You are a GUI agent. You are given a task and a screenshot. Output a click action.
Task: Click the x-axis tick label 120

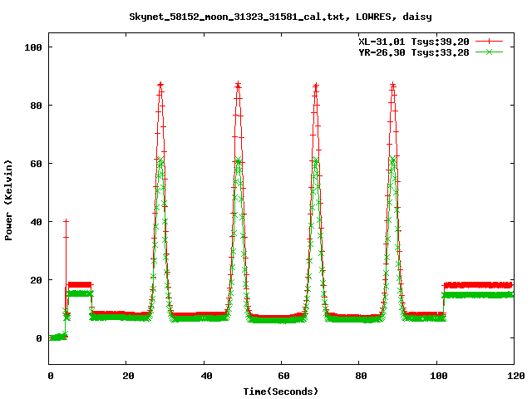click(x=516, y=376)
